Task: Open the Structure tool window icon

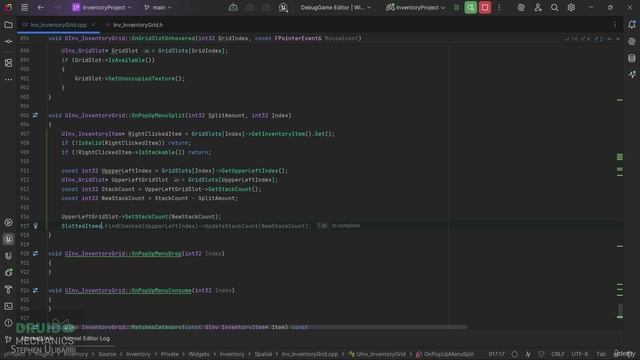Action: [8, 63]
